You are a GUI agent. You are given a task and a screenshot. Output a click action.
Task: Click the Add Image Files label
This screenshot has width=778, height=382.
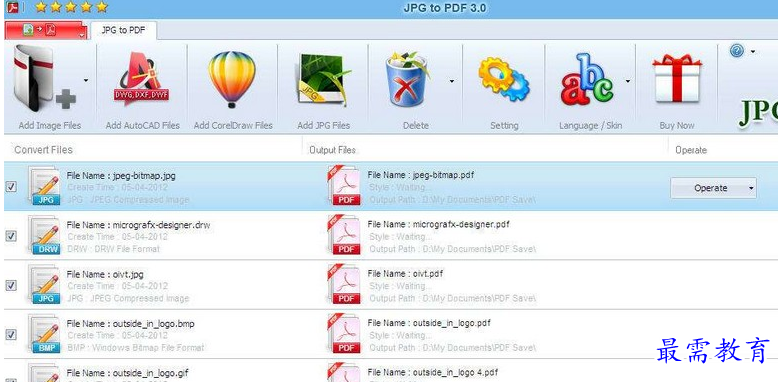(x=50, y=126)
